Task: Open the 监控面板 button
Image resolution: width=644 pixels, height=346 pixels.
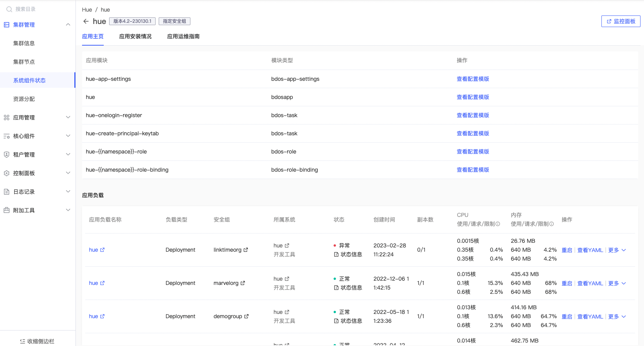Action: click(x=621, y=21)
